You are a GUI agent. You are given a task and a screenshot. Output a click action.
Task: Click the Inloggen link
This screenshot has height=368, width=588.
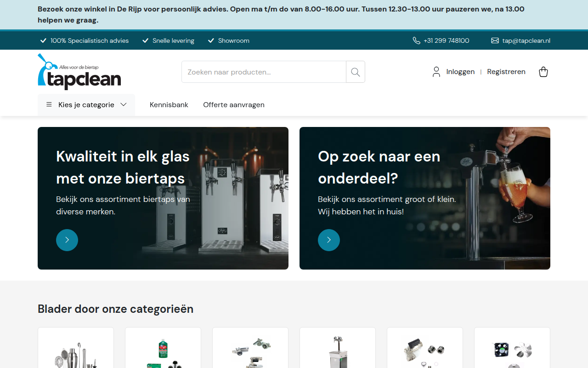460,72
